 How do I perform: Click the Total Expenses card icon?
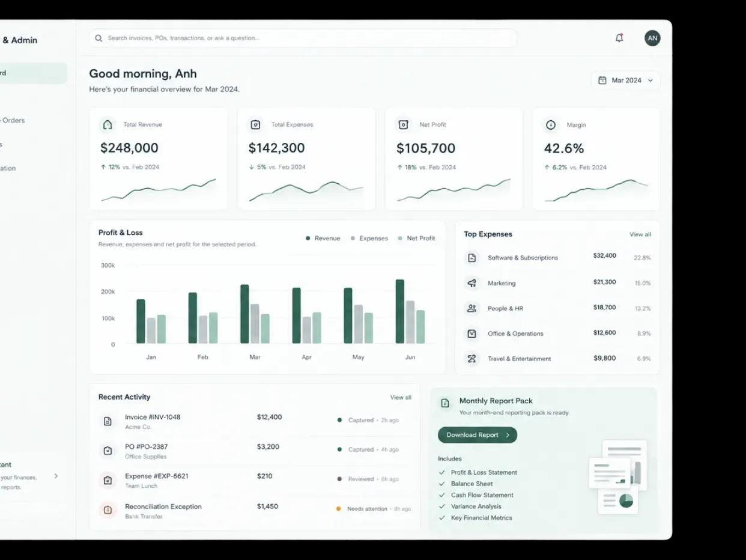(x=255, y=124)
